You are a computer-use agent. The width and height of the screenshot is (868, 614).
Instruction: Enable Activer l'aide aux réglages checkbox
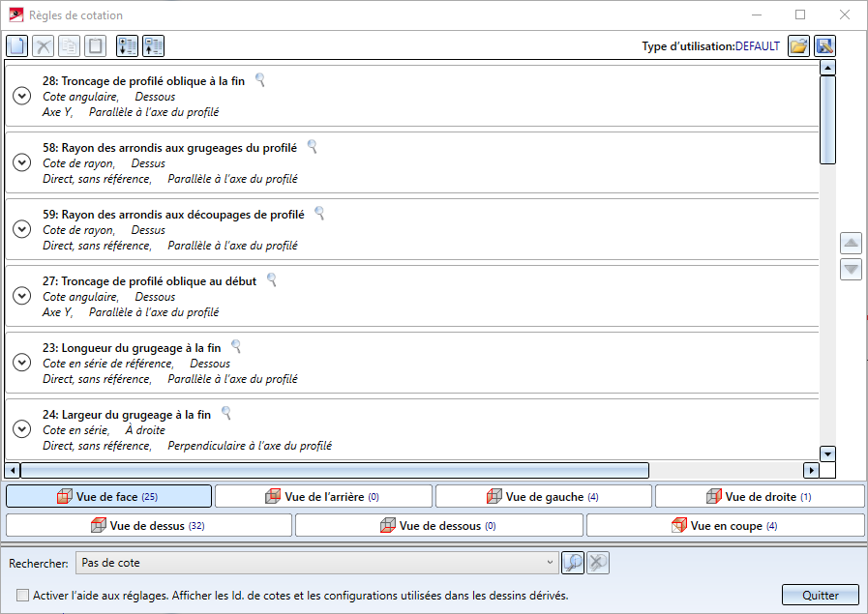[x=22, y=596]
